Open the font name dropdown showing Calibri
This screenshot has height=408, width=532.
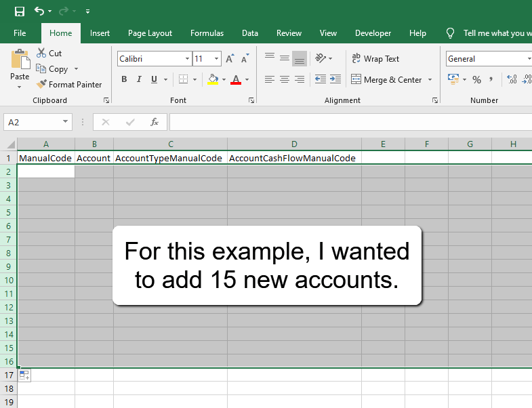point(188,59)
